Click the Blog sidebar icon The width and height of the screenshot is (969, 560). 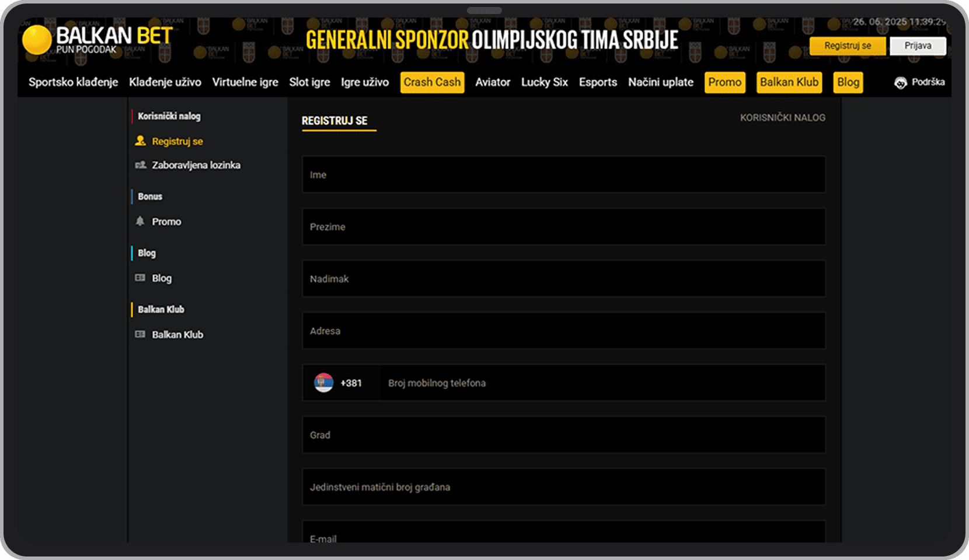[x=140, y=278]
